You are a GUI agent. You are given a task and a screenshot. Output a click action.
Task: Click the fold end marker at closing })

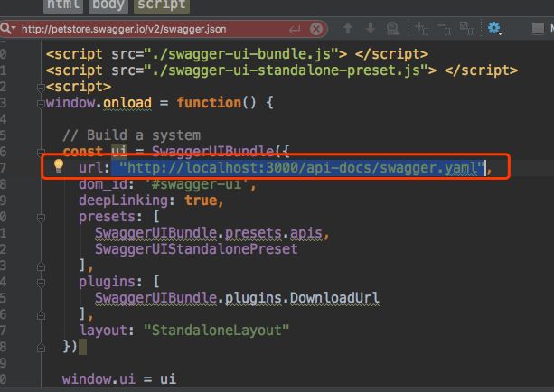click(x=41, y=348)
